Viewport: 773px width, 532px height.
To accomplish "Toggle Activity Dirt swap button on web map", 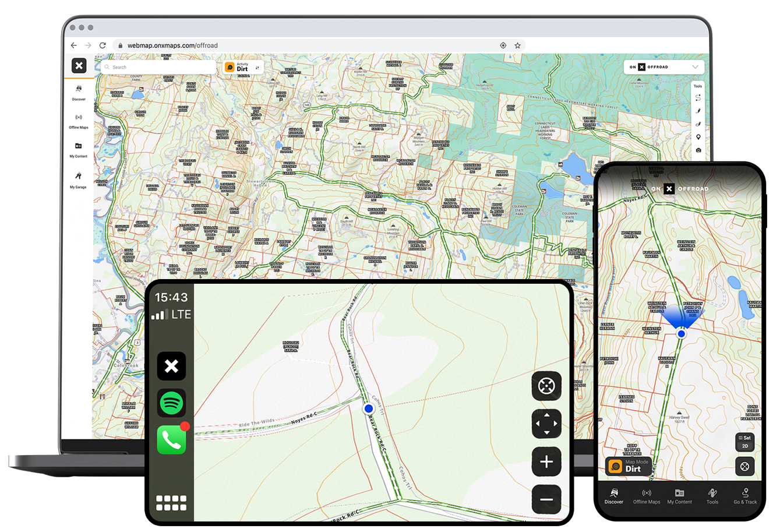I will pyautogui.click(x=257, y=68).
